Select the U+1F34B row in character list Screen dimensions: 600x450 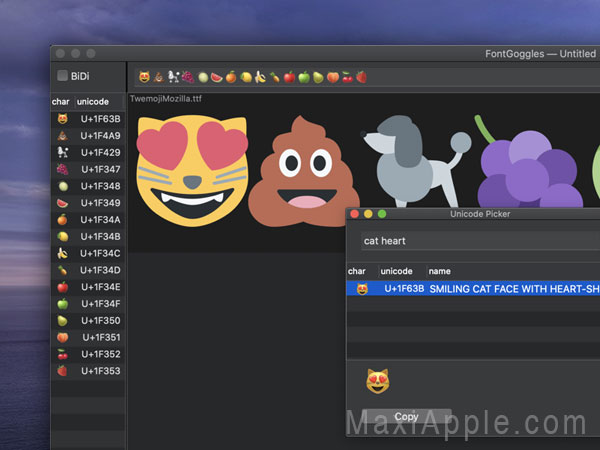pos(88,236)
